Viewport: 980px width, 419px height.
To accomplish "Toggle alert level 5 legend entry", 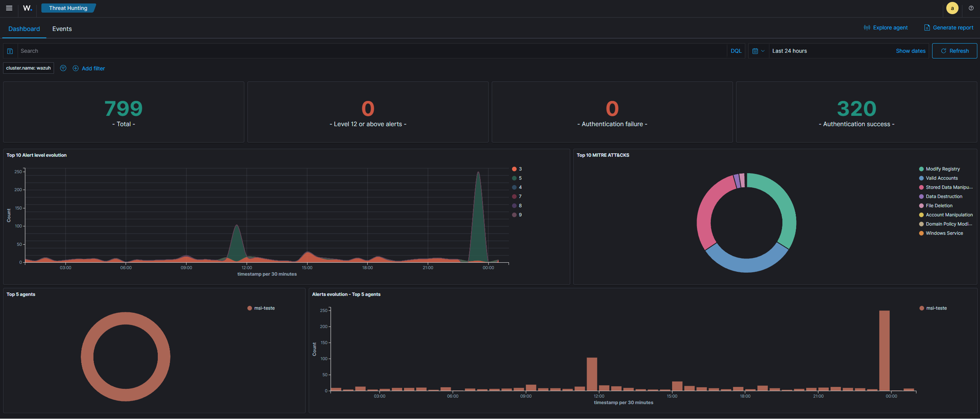I will point(517,178).
